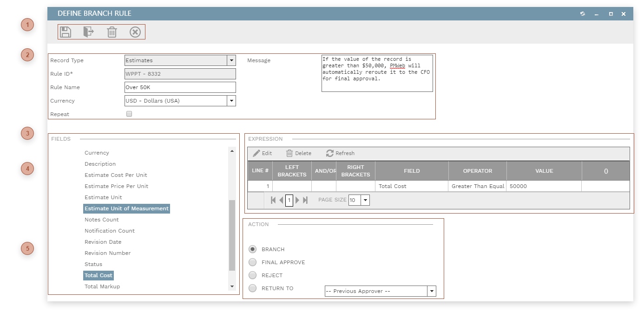Image resolution: width=644 pixels, height=312 pixels.
Task: Click the Save and Exit icon
Action: 89,32
